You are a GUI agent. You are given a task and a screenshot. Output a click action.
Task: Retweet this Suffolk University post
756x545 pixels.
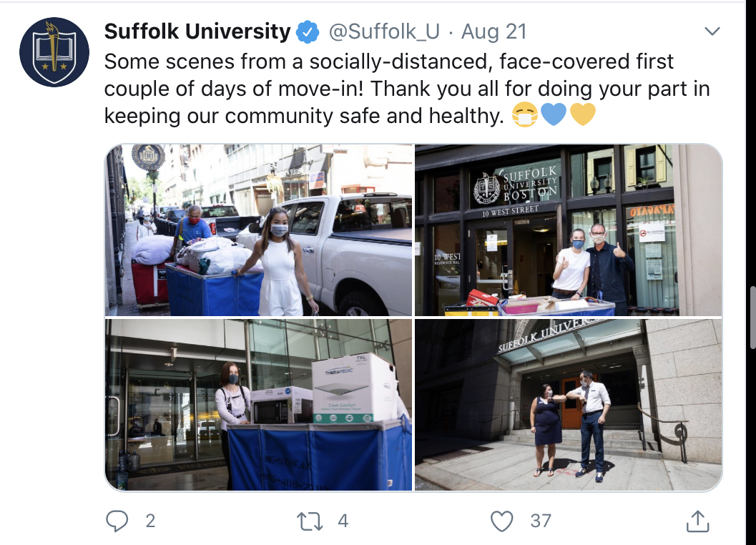[310, 521]
